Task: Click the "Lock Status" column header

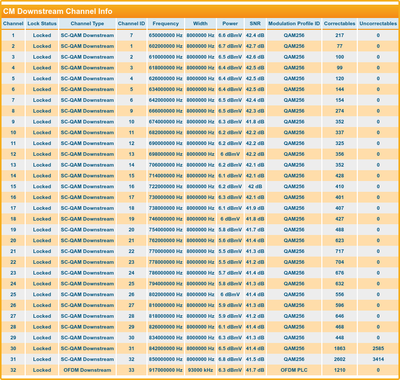Action: [42, 24]
